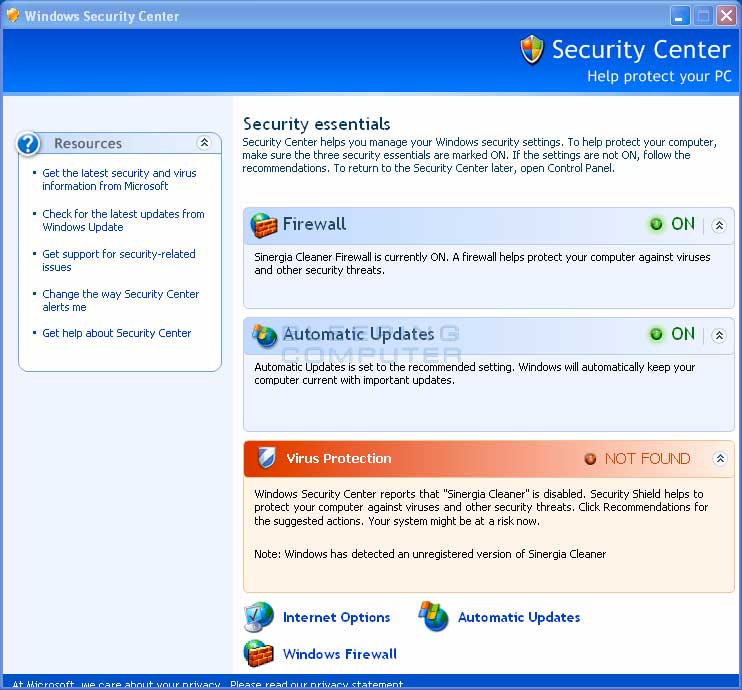Click the red Virus Protection NOT FOUND indicator
The image size is (742, 690).
pos(590,459)
